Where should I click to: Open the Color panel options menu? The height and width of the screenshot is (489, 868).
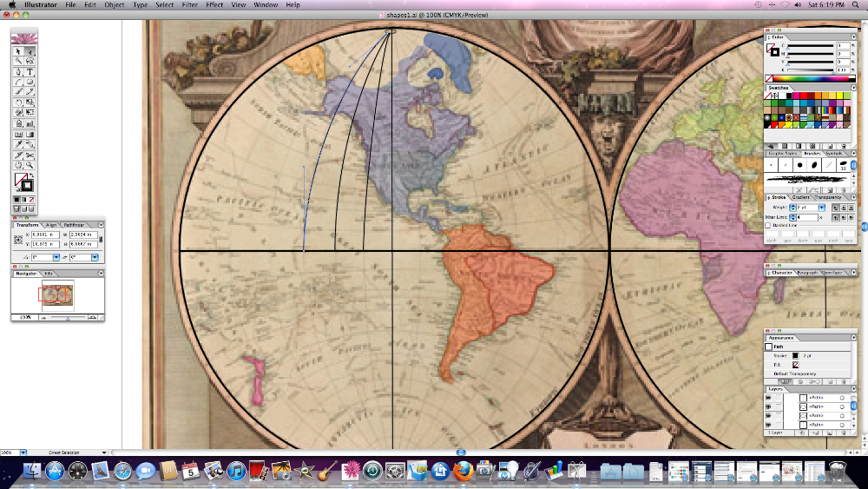point(853,37)
